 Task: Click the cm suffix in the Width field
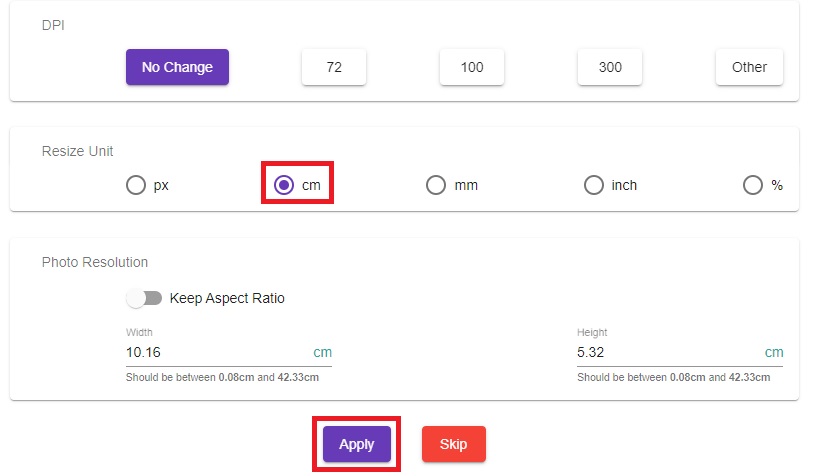click(x=323, y=352)
